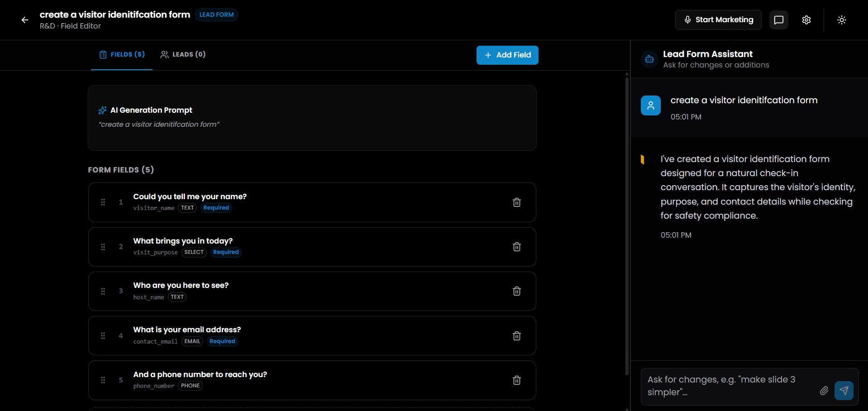The width and height of the screenshot is (868, 411).
Task: Grab drag handle of contact_email field
Action: point(103,336)
